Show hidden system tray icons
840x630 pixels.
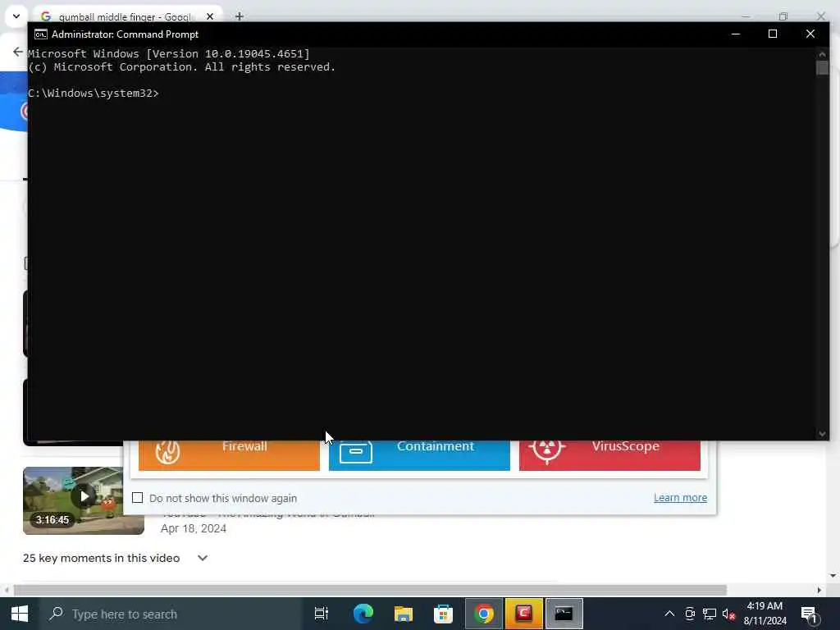(x=669, y=614)
